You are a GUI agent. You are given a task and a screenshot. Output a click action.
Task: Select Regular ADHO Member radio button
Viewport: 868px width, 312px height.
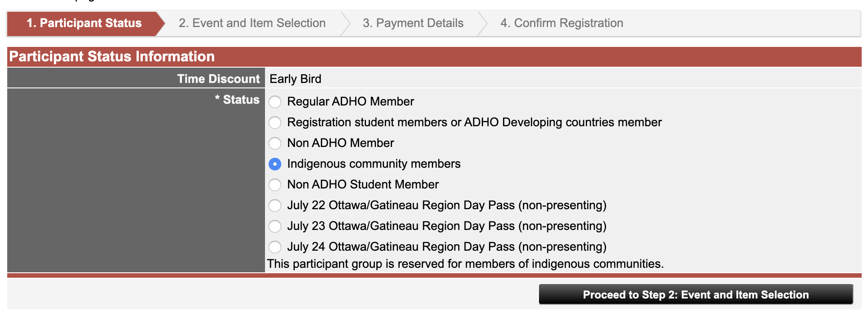click(x=275, y=102)
